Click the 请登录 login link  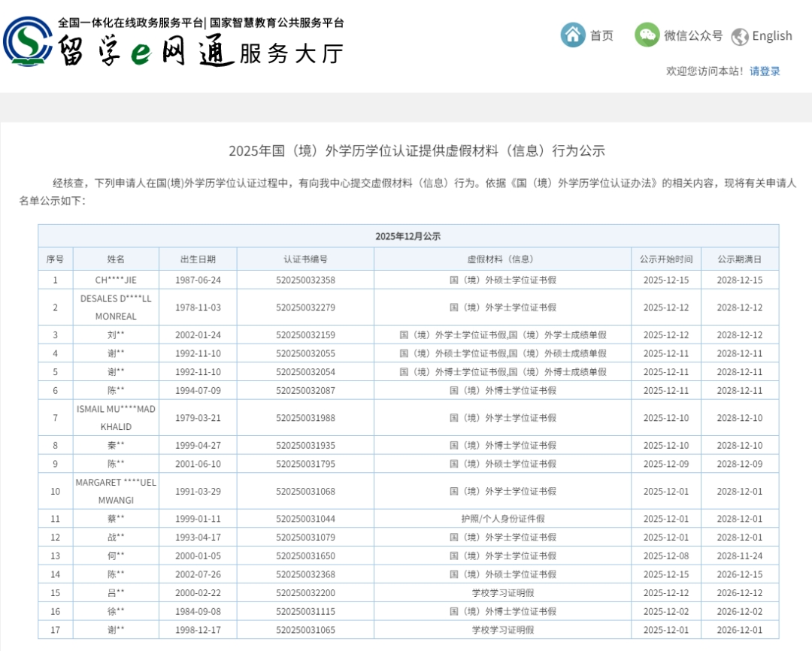pyautogui.click(x=765, y=71)
